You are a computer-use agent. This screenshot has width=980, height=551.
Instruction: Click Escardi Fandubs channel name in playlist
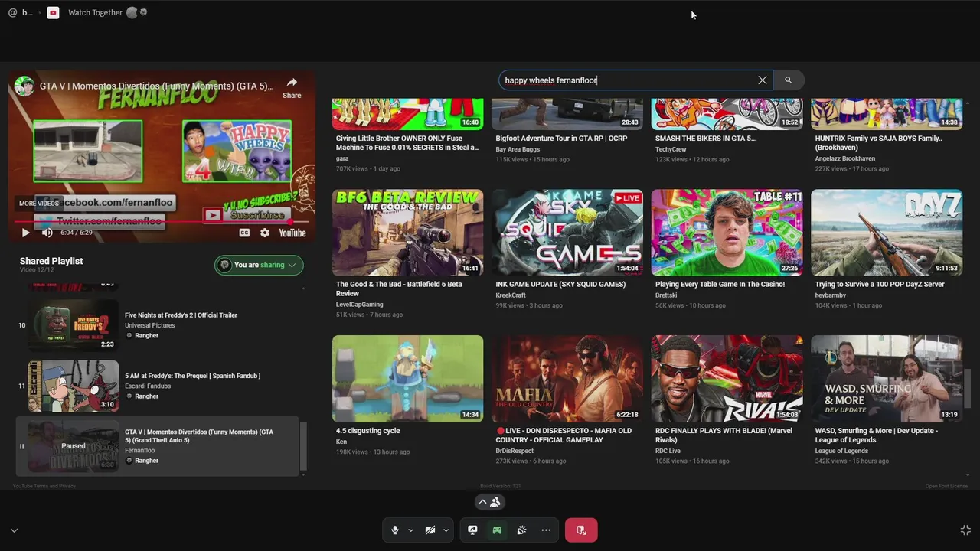[148, 386]
